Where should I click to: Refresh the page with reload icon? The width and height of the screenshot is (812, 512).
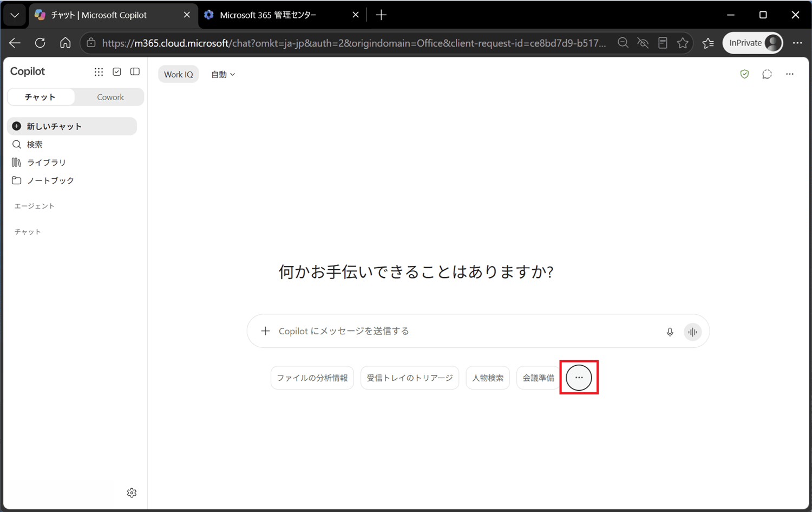pyautogui.click(x=40, y=43)
